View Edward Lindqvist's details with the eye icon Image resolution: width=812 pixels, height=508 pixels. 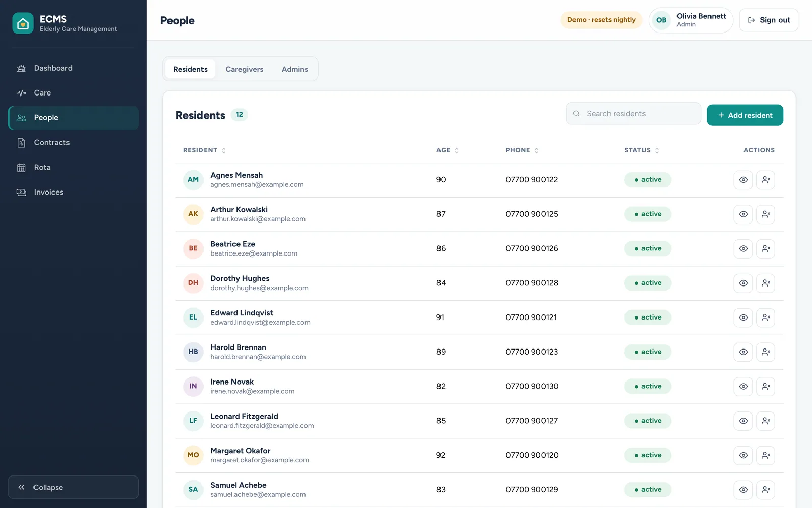pyautogui.click(x=743, y=317)
